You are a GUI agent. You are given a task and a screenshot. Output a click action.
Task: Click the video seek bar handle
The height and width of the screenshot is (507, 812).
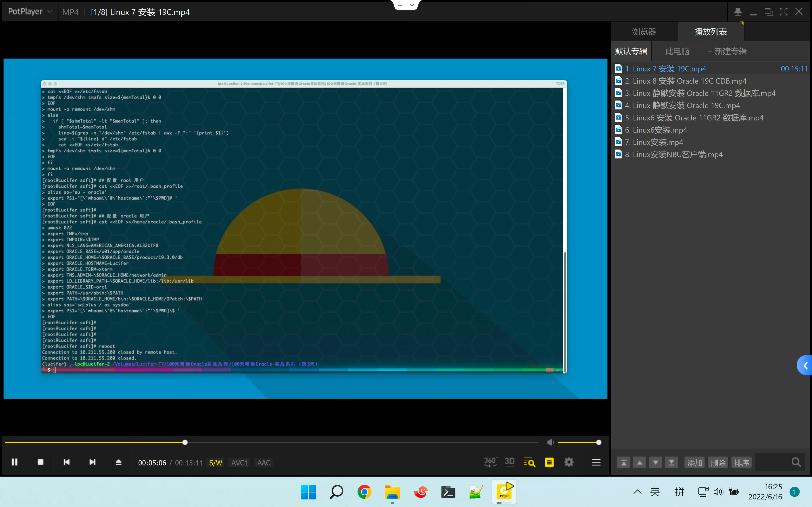(x=185, y=442)
